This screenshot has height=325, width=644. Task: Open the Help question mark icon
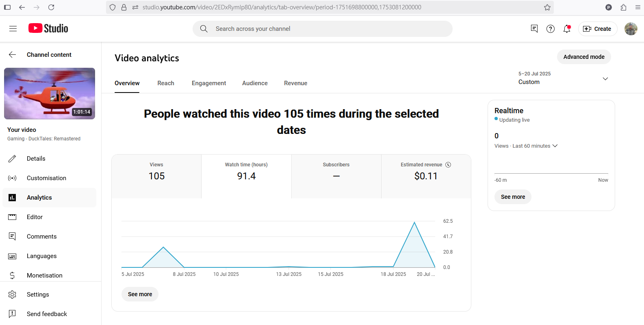click(551, 29)
